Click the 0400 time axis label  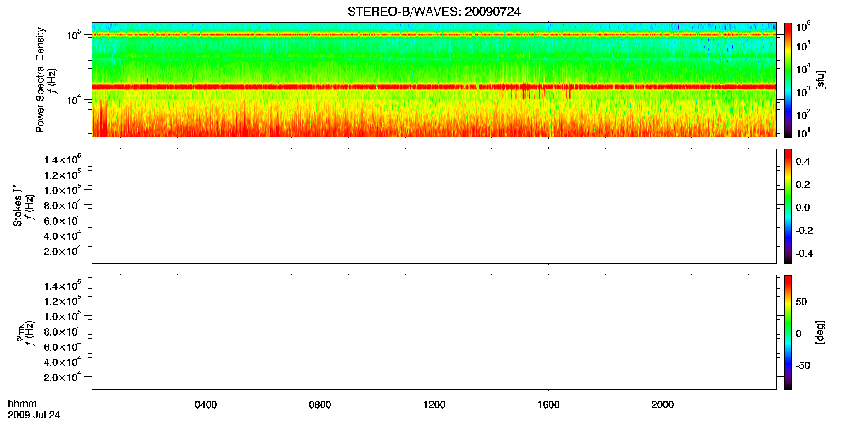pos(206,405)
